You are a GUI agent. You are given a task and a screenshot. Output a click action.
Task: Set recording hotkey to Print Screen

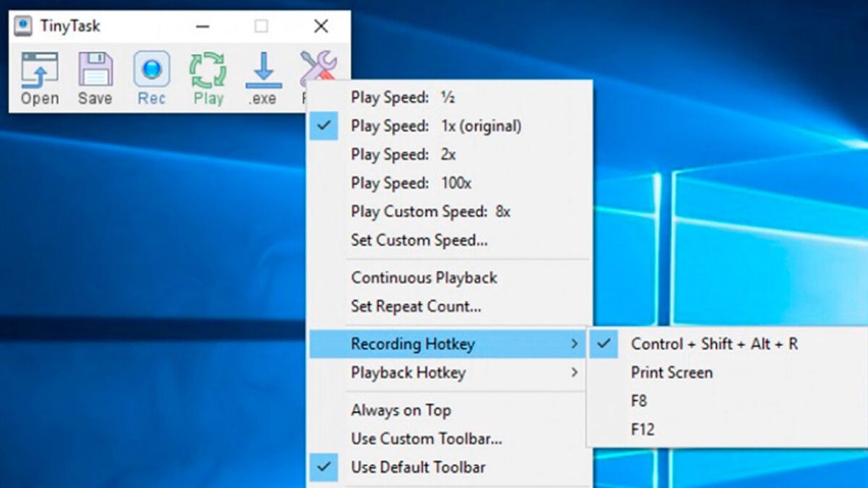[727, 373]
